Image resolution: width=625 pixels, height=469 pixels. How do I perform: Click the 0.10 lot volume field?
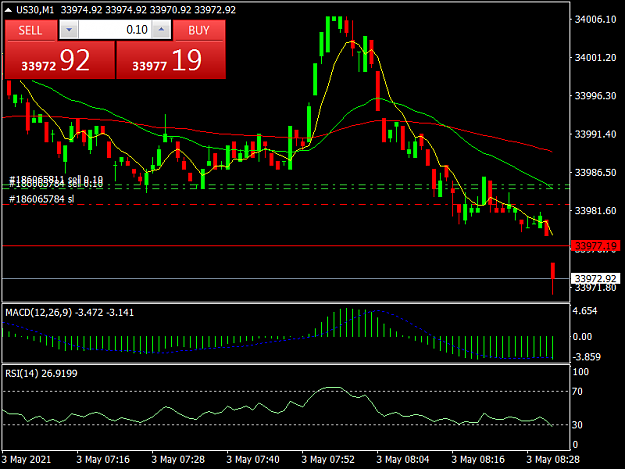point(115,30)
